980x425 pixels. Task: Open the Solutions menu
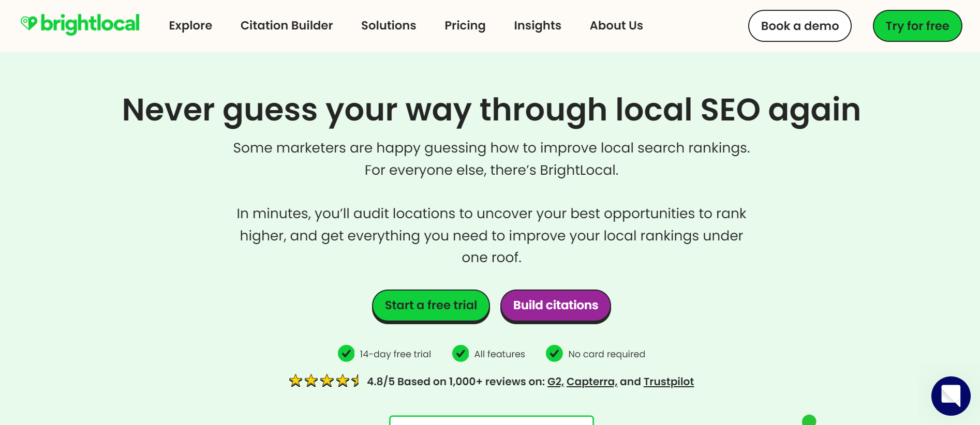click(389, 25)
